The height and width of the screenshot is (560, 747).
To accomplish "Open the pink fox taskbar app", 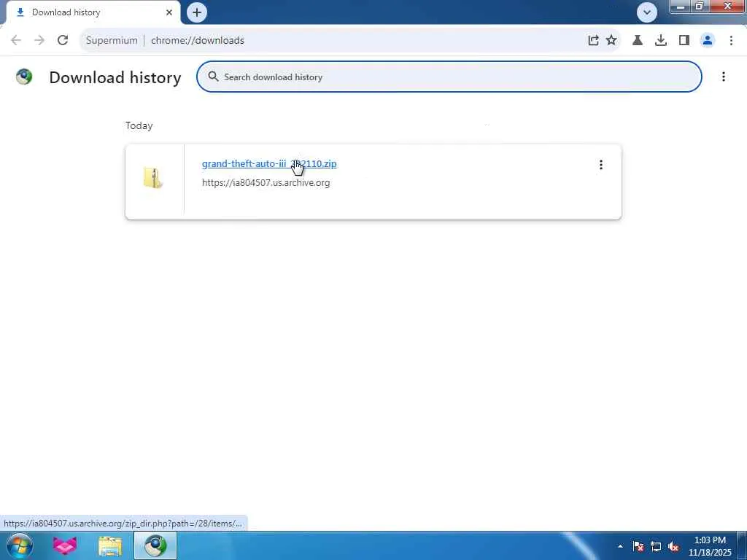I will (x=65, y=545).
